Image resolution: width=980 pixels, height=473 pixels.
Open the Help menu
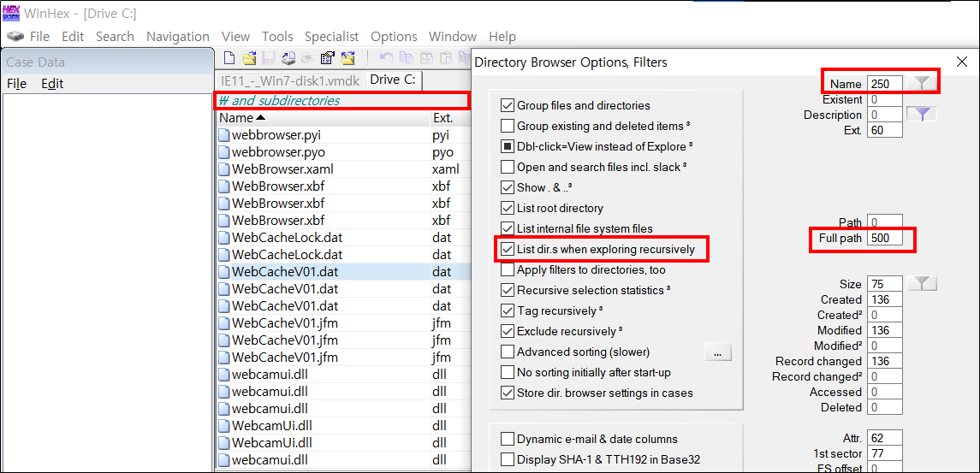pos(502,37)
